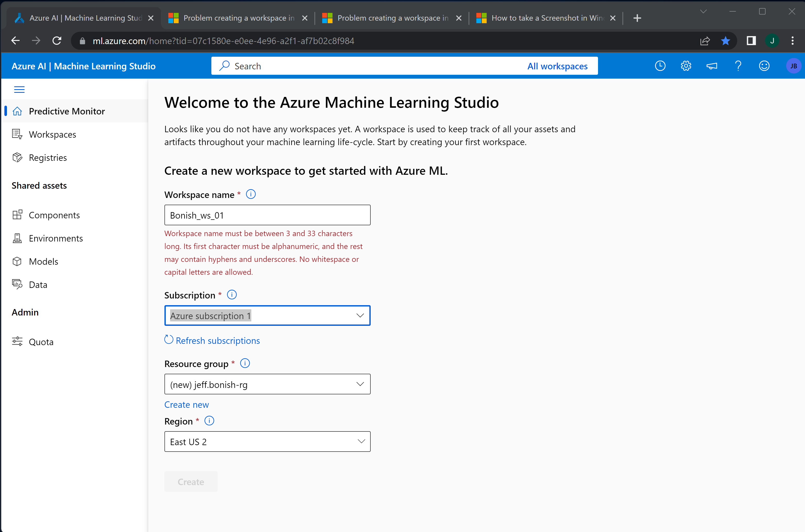Click the Azure AI Machine Learning Studio title

(84, 66)
